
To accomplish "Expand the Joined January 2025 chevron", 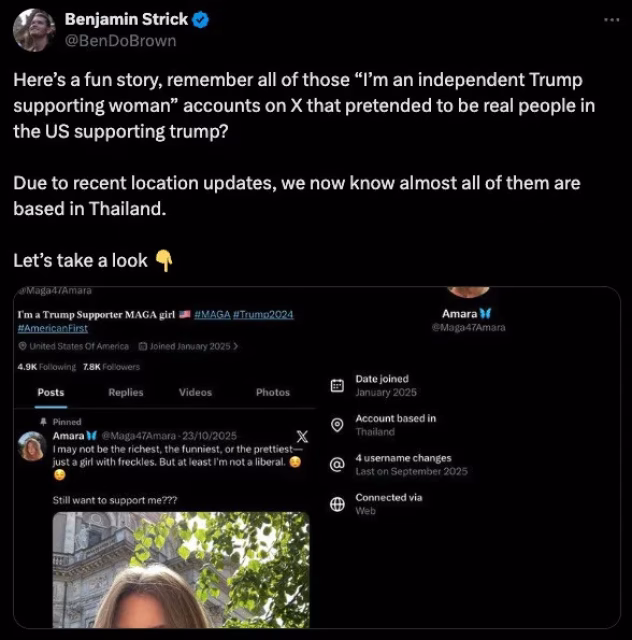I will click(235, 346).
